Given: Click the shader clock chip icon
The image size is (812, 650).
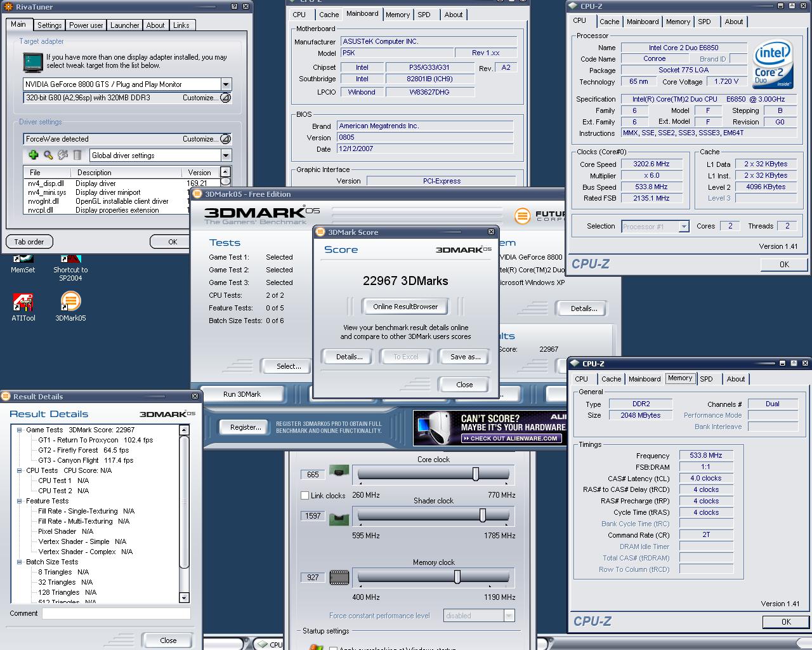Looking at the screenshot, I should coord(339,519).
